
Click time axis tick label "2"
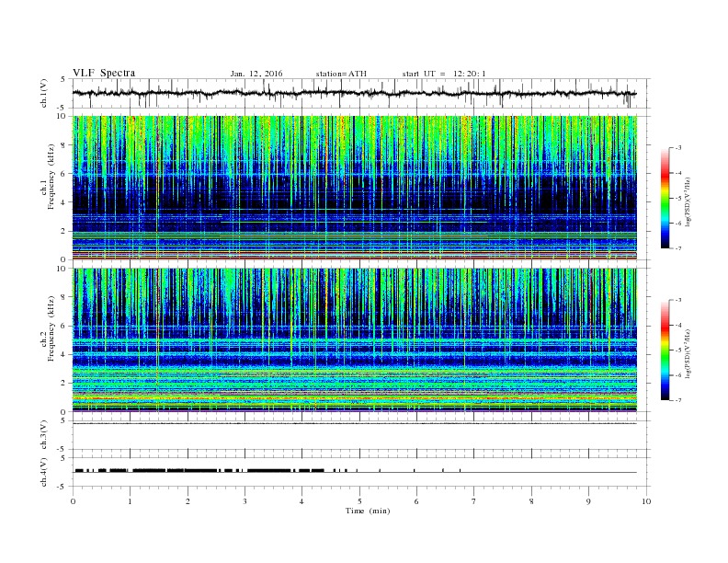pos(188,501)
